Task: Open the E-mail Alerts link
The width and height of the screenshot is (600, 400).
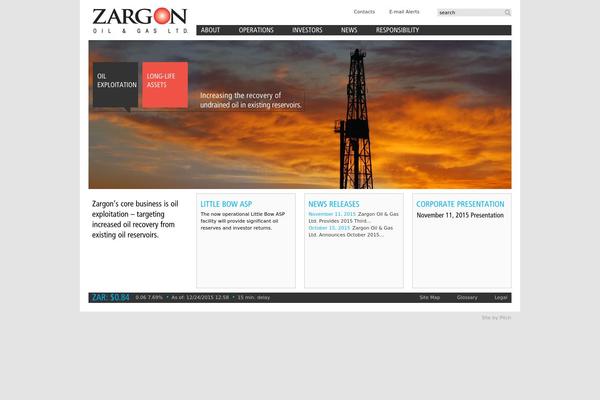Action: pos(404,12)
